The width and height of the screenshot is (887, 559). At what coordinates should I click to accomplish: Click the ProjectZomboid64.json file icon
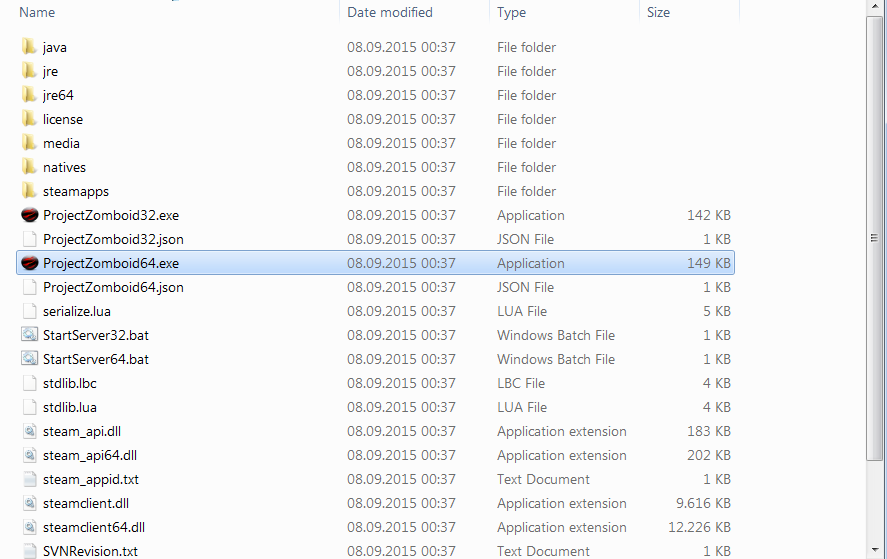pos(29,287)
